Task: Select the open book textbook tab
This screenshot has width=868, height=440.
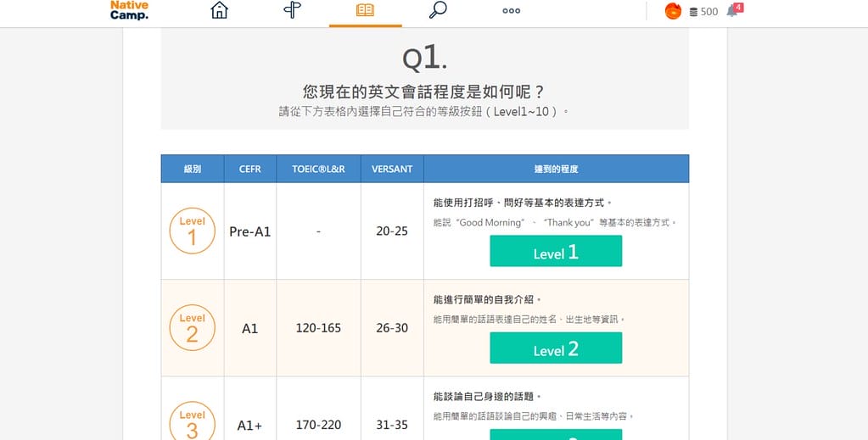Action: (x=366, y=10)
